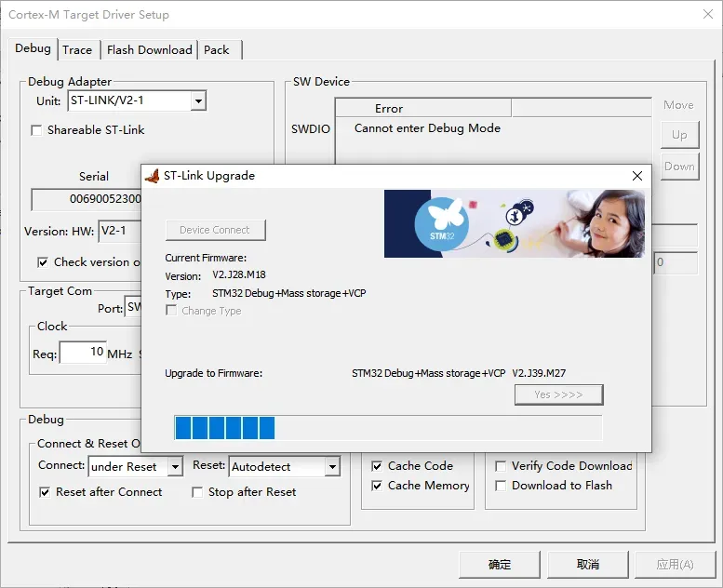723x588 pixels.
Task: Close the Cortex-M Target Driver Setup window
Action: click(x=708, y=14)
